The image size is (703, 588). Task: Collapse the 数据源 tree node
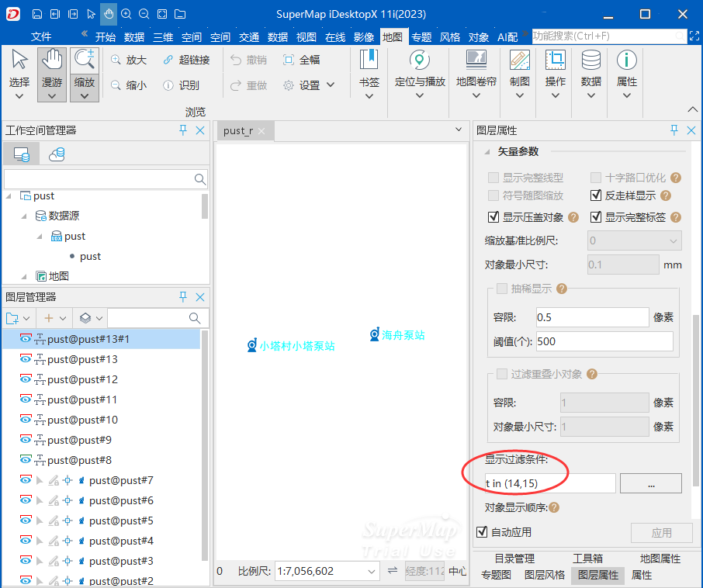click(x=24, y=216)
